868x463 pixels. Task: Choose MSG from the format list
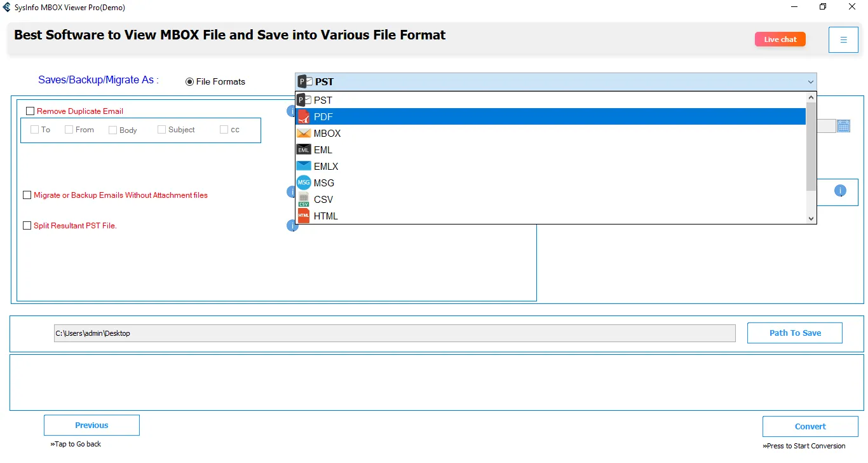click(550, 183)
